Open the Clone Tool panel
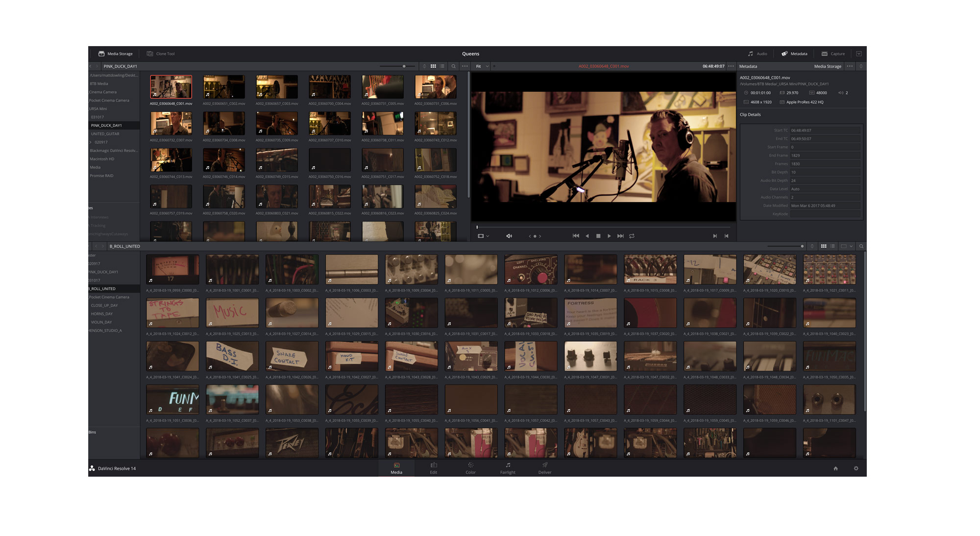The height and width of the screenshot is (536, 980). pos(161,54)
